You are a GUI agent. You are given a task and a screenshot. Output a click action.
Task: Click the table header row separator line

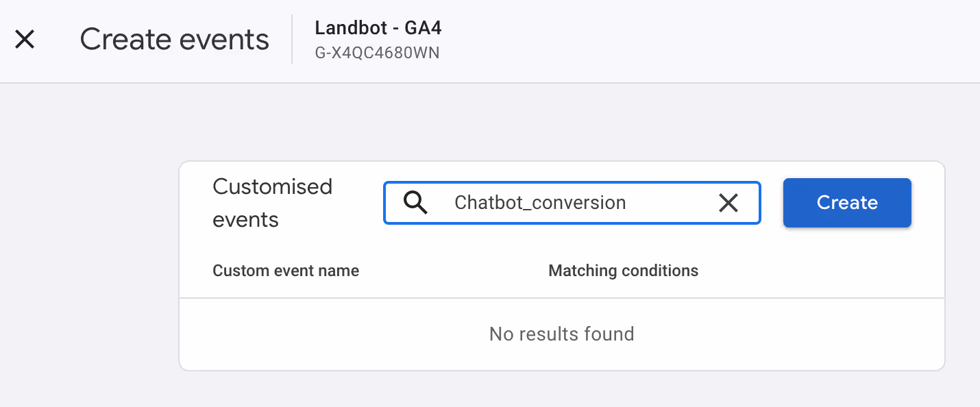(x=561, y=298)
